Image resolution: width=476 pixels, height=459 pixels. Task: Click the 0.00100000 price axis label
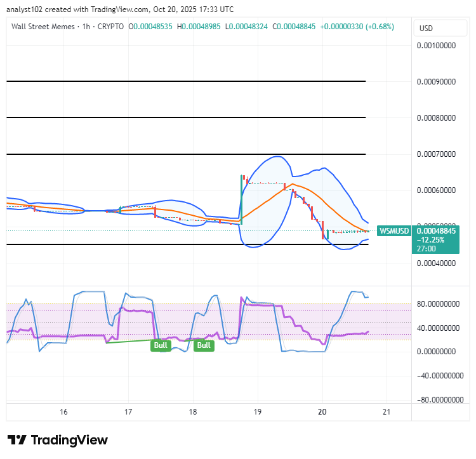tap(436, 46)
